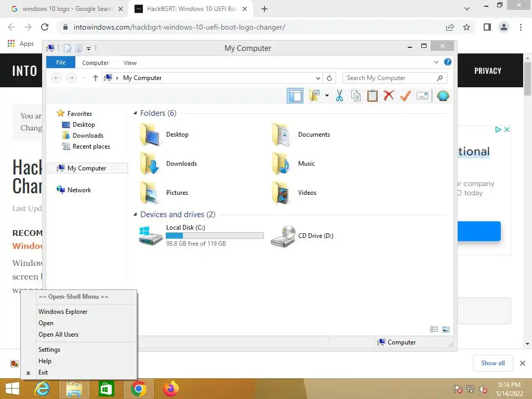Switch to the View ribbon tab
The height and width of the screenshot is (399, 532).
(x=130, y=63)
